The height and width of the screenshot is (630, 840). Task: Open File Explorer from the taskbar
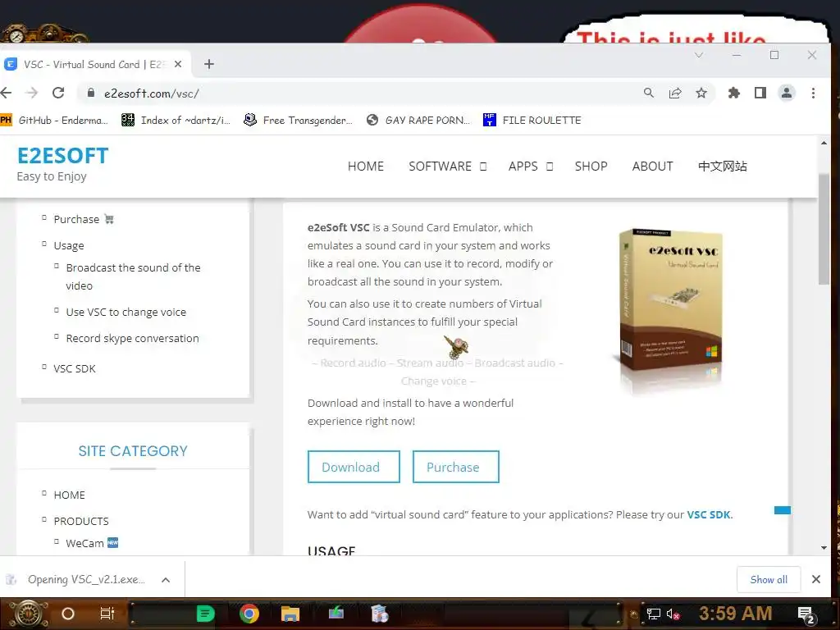click(290, 614)
